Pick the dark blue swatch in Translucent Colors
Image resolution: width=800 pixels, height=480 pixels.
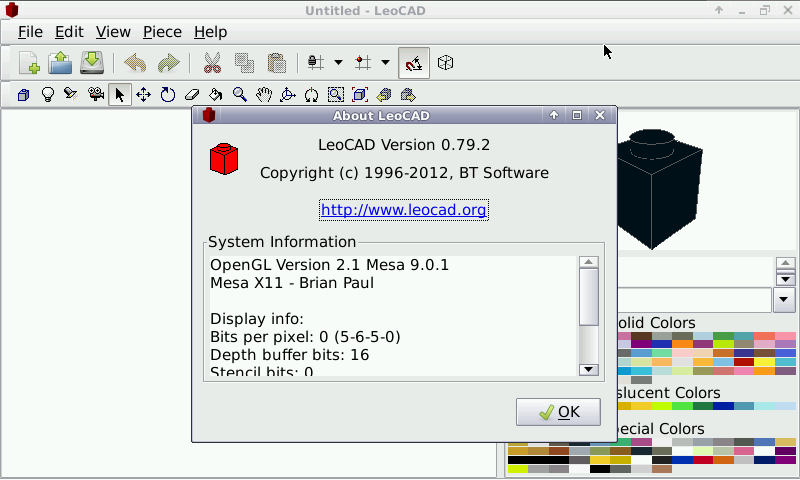point(723,407)
